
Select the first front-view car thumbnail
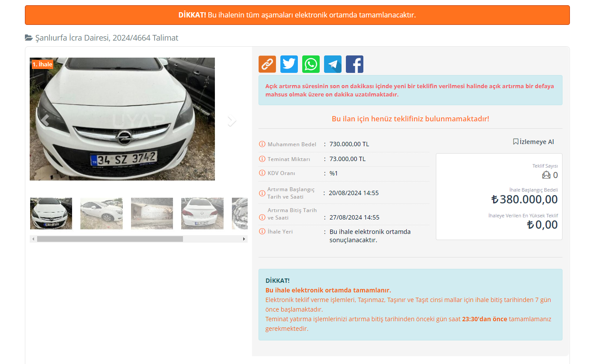coord(51,213)
